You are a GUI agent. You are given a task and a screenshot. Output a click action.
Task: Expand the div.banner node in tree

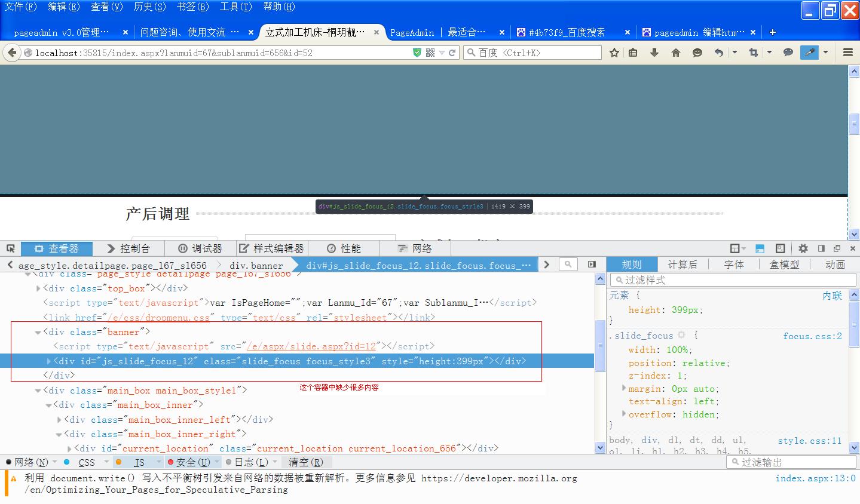click(38, 332)
